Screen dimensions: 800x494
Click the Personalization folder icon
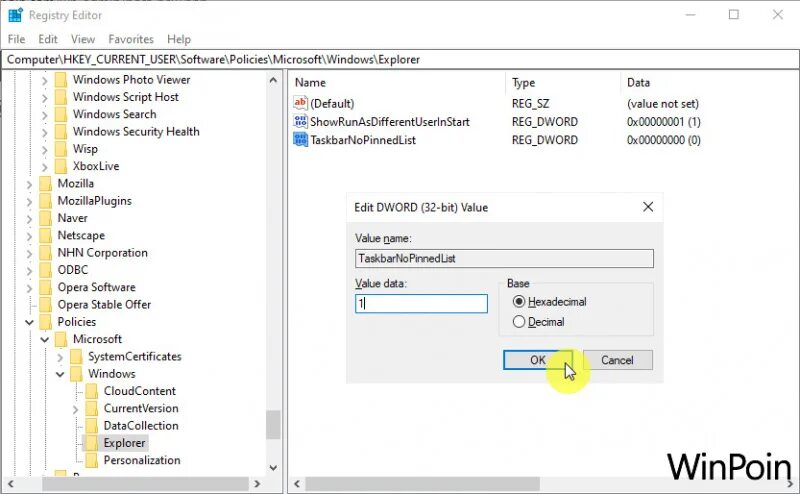click(92, 460)
